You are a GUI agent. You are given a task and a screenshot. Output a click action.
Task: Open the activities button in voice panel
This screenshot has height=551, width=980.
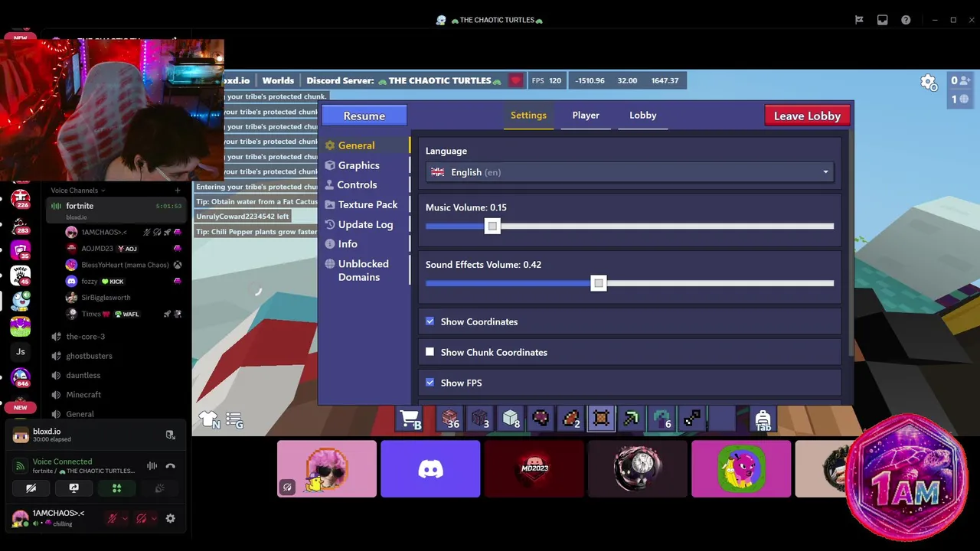click(x=116, y=487)
